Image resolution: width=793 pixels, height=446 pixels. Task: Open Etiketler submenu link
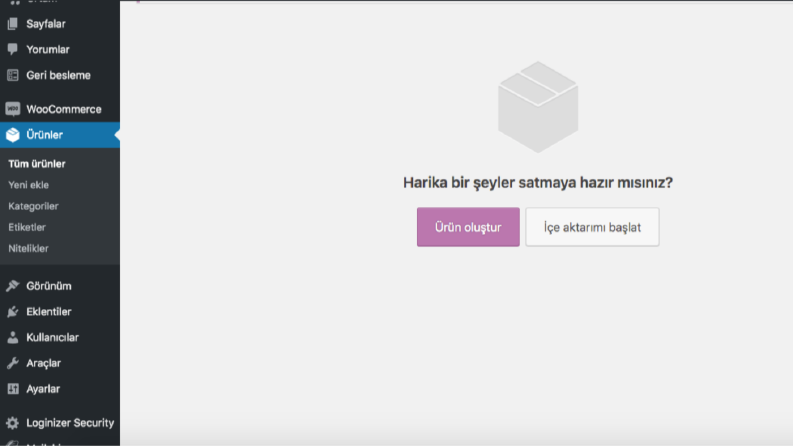pos(27,228)
